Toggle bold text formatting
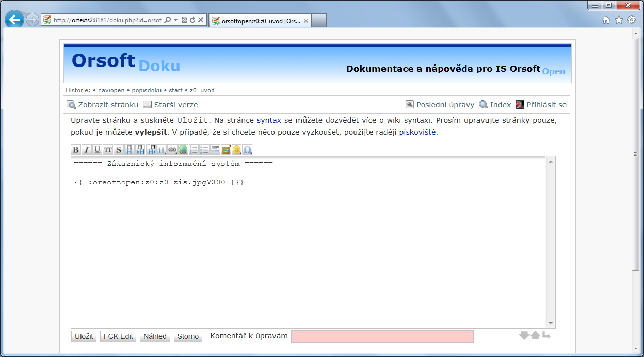 pyautogui.click(x=76, y=150)
